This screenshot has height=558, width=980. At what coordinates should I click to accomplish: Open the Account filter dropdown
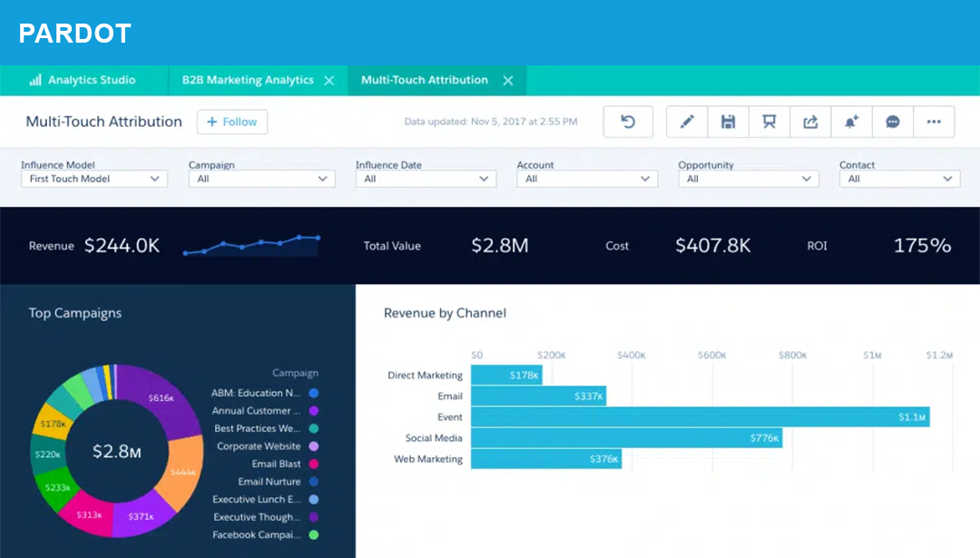point(587,179)
